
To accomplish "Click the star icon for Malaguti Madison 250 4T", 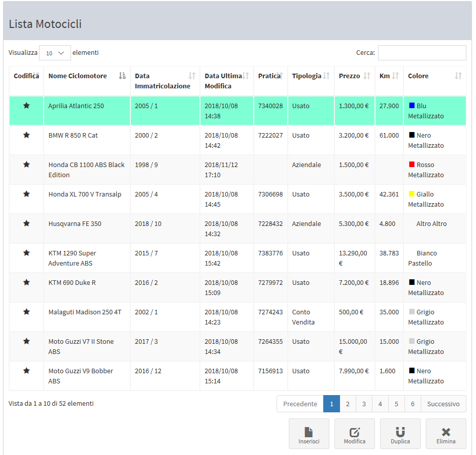I will (x=26, y=312).
